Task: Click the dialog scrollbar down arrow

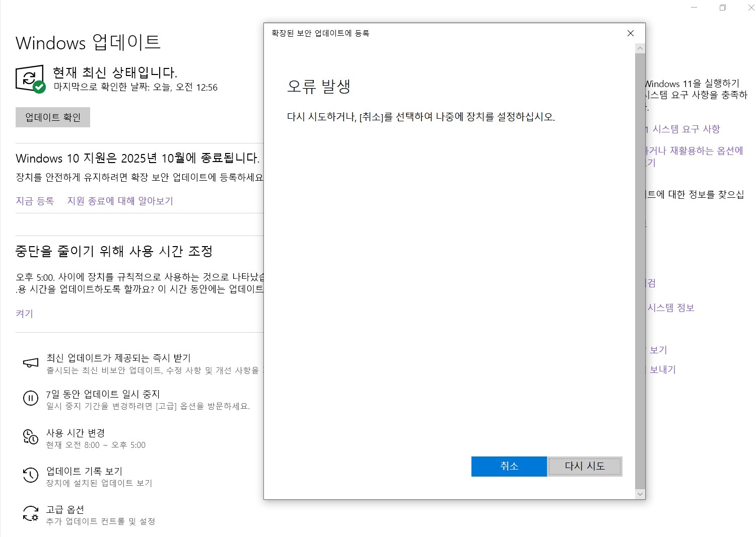Action: [x=640, y=494]
